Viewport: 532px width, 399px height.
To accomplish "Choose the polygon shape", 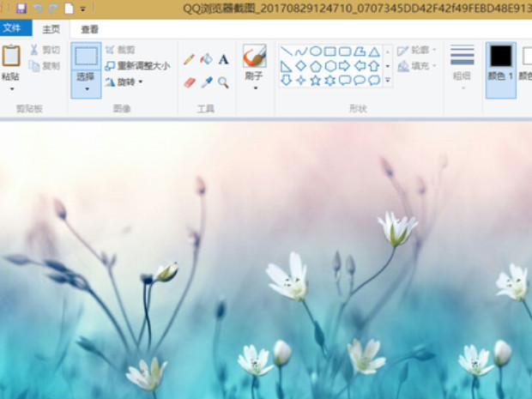I will coord(360,51).
